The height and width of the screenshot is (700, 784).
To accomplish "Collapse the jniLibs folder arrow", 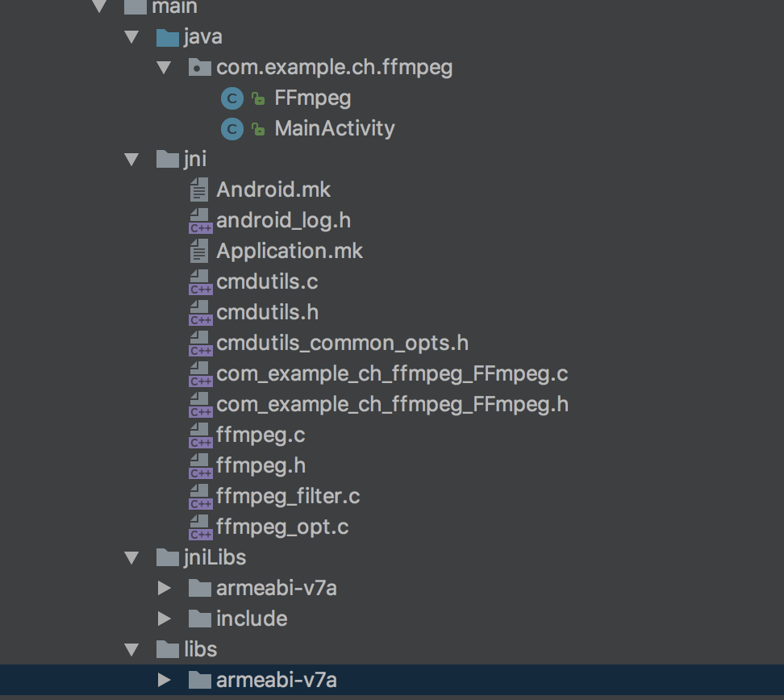I will (132, 558).
